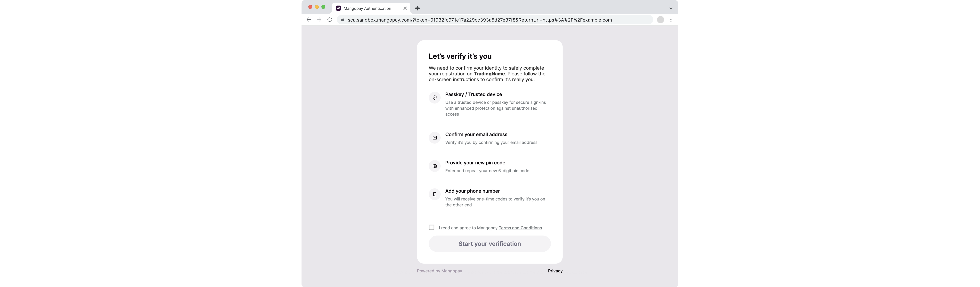Screen dimensions: 980x287
Task: Click the forward navigation arrow
Action: click(x=319, y=20)
